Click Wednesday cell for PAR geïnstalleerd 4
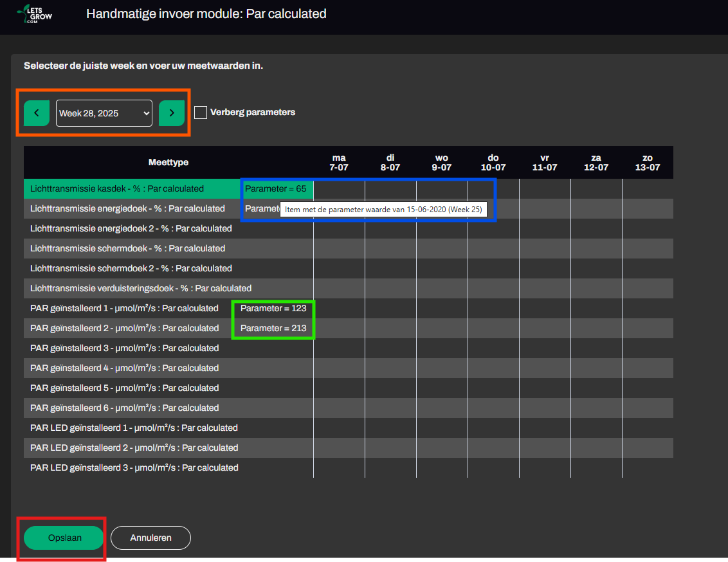Image resolution: width=728 pixels, height=562 pixels. point(442,368)
